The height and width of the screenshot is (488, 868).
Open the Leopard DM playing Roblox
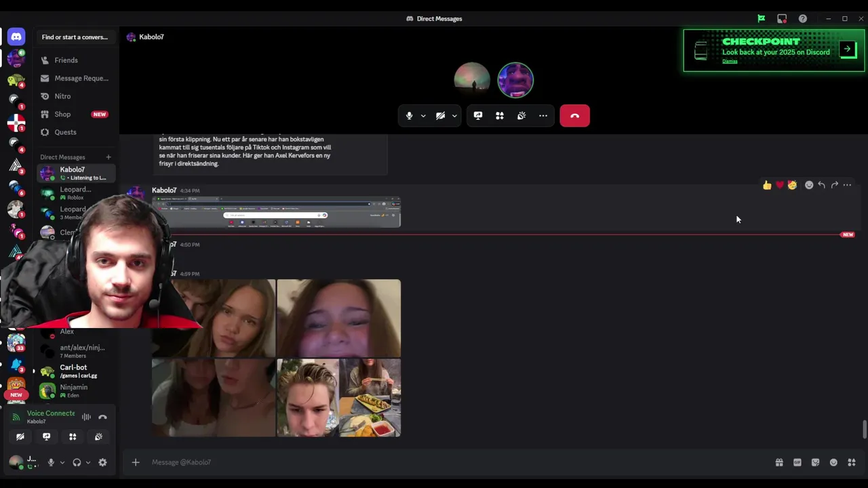[76, 193]
